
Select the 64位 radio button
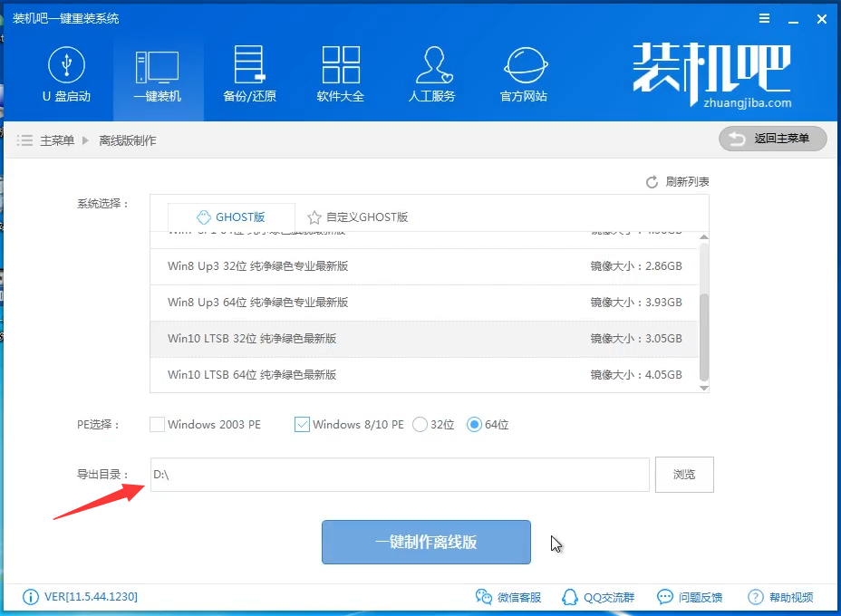point(474,424)
